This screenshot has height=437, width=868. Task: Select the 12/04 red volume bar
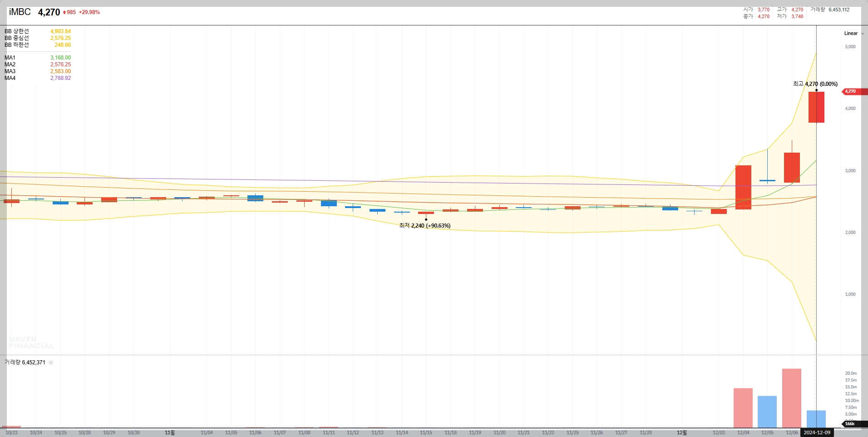[743, 408]
